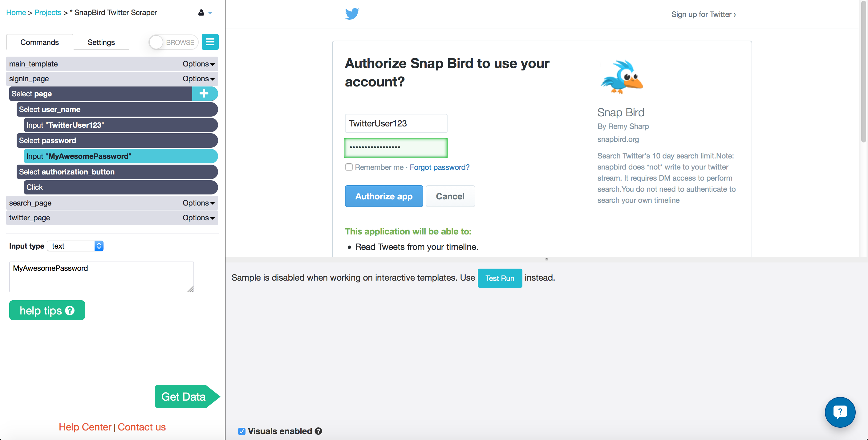Click the Test Run button
Viewport: 868px width, 440px height.
tap(500, 277)
